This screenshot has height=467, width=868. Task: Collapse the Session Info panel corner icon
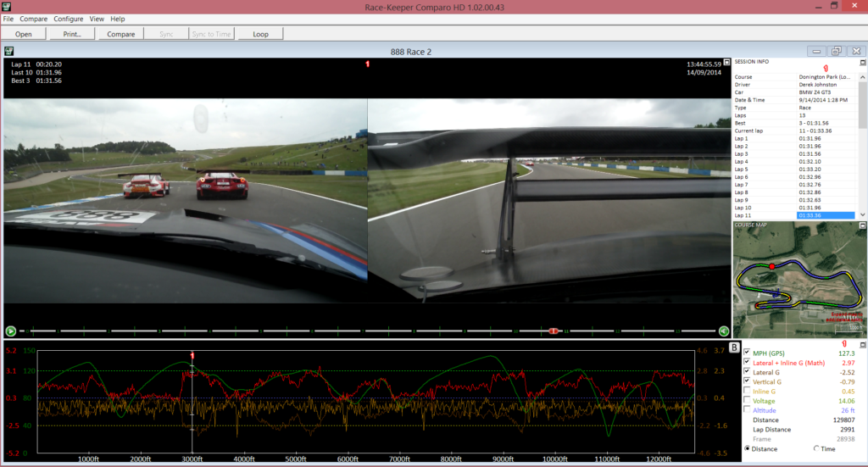(862, 63)
